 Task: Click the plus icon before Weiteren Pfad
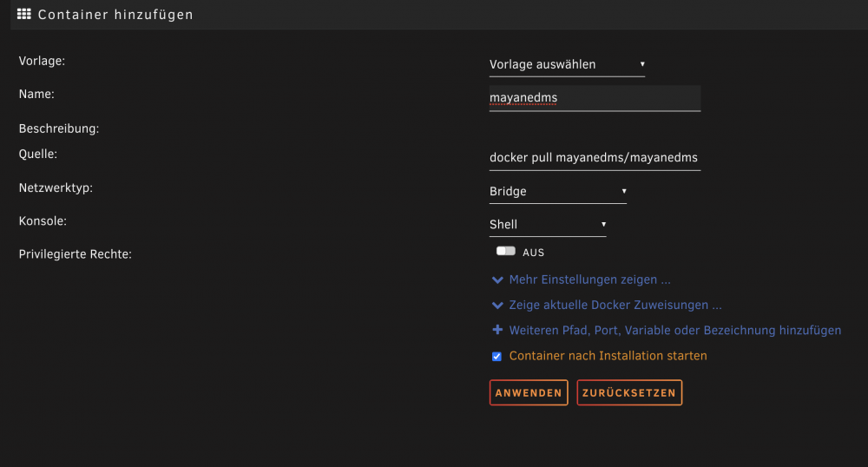pos(497,330)
